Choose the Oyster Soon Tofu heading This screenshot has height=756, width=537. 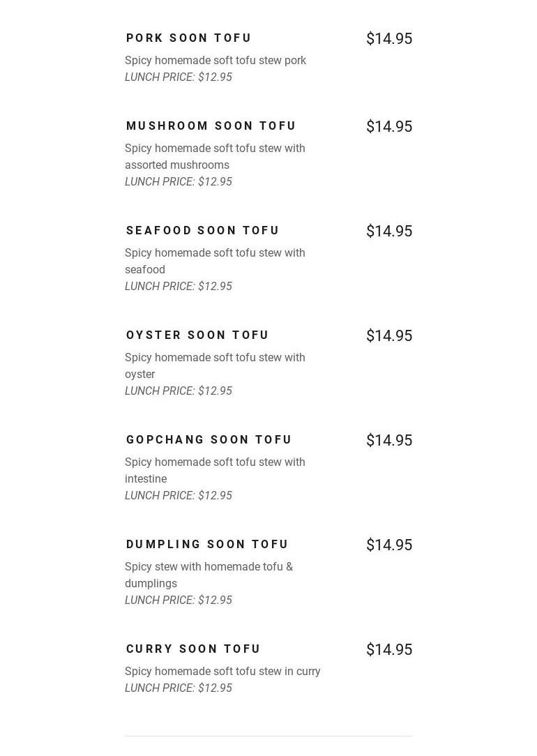point(197,335)
